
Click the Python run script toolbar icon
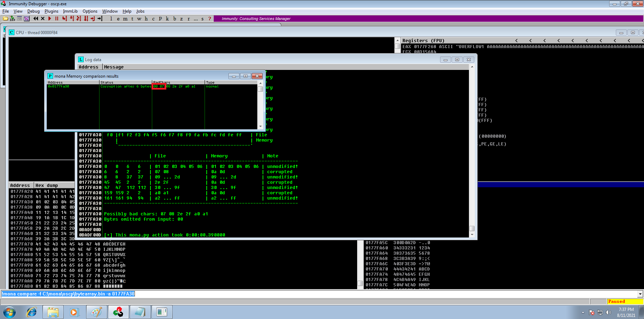click(12, 19)
